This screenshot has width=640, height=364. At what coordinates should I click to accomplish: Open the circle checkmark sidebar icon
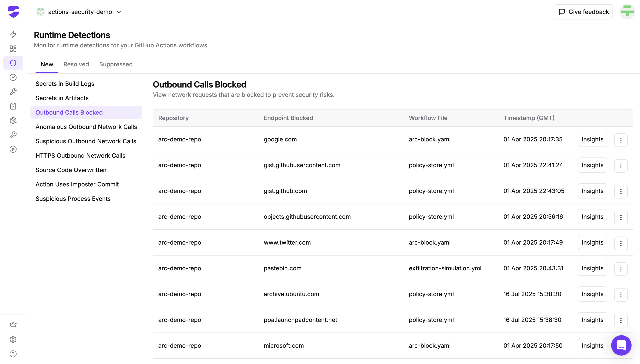point(13,77)
